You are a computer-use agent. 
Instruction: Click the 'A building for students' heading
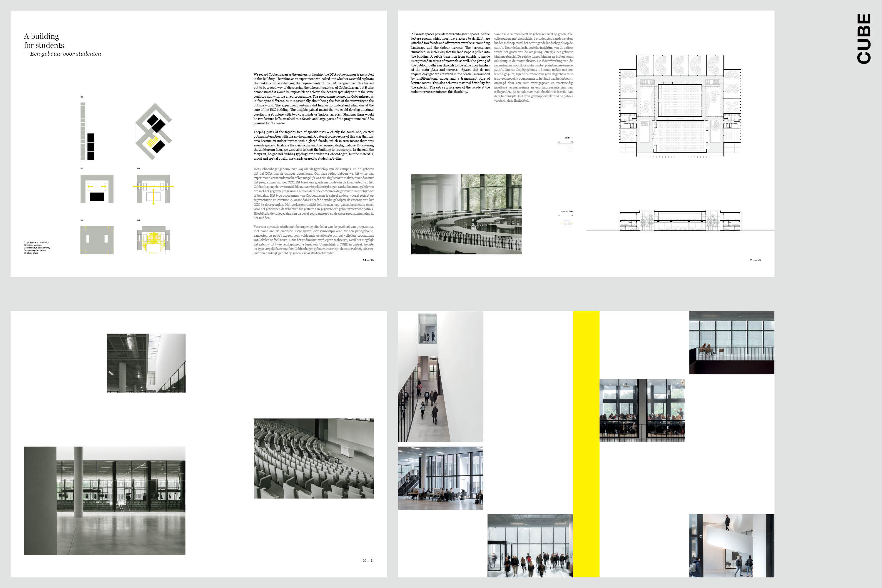coord(44,41)
